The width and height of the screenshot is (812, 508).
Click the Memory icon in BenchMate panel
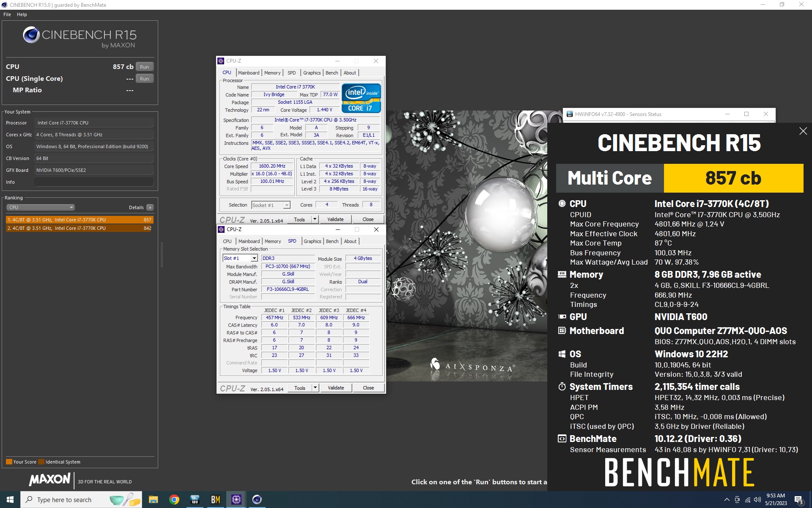562,274
